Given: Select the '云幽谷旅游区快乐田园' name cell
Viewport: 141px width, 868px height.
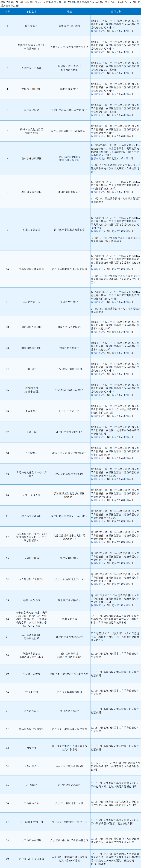Looking at the screenshot, I should point(31,269).
